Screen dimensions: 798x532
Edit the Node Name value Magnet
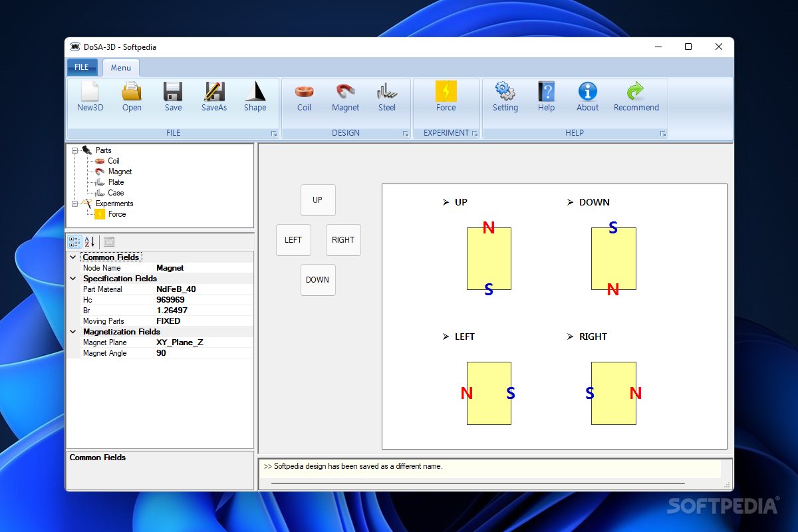(203, 268)
